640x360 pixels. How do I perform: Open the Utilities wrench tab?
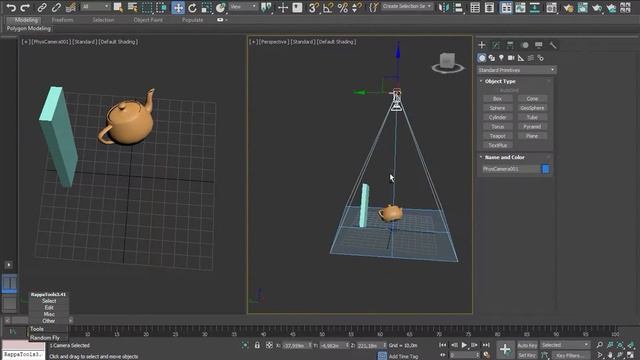click(553, 45)
